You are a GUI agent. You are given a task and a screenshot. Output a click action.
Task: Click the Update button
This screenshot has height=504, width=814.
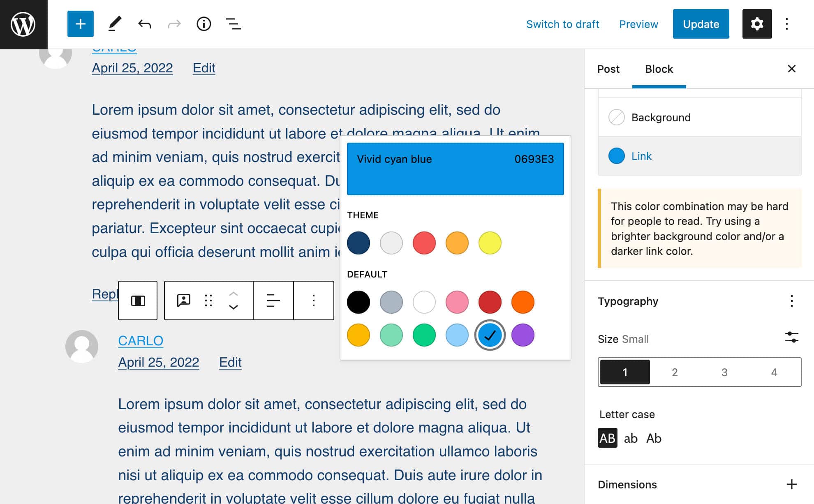[701, 24]
